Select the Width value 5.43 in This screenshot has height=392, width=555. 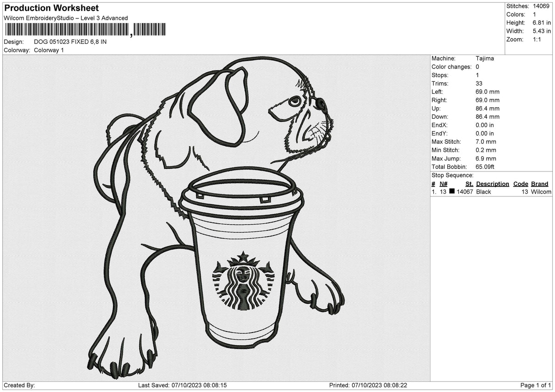tap(542, 31)
